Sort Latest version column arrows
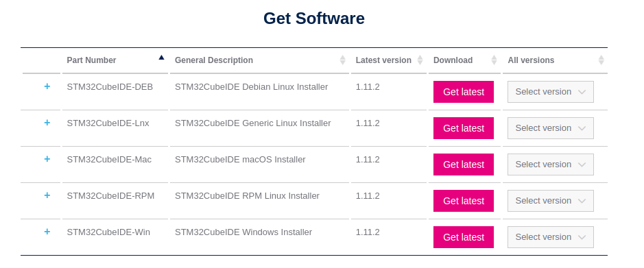 click(x=420, y=60)
